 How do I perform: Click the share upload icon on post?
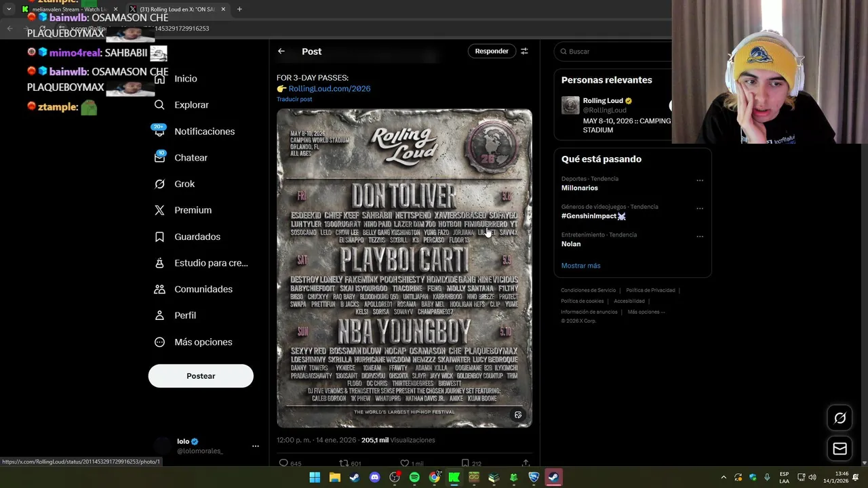click(x=526, y=464)
